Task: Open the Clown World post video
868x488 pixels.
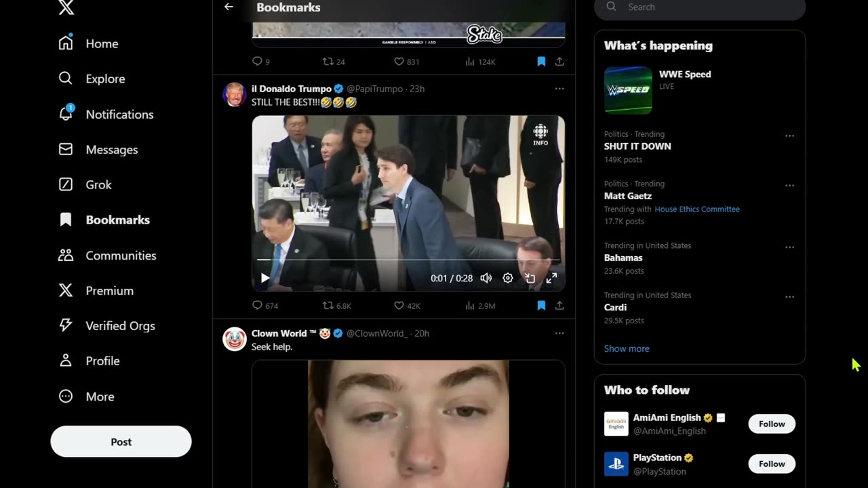Action: (408, 424)
